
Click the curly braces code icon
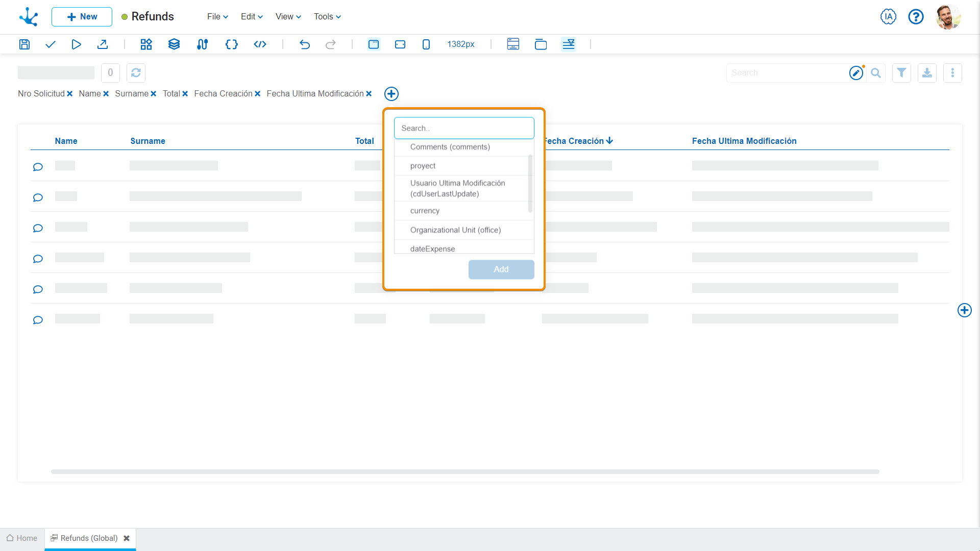[x=231, y=44]
